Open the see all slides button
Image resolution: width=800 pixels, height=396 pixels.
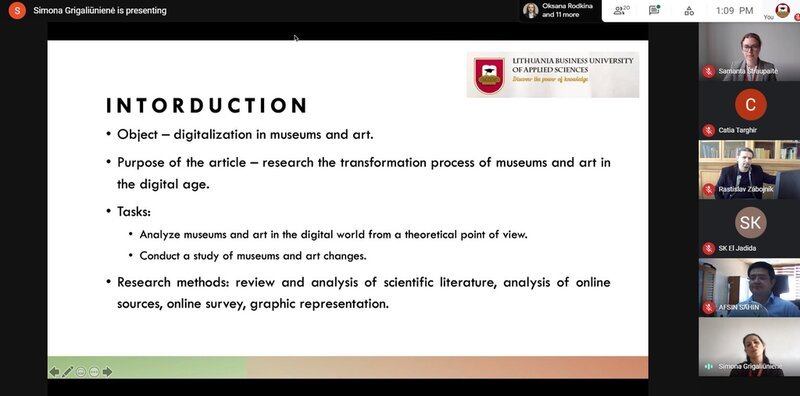click(x=81, y=372)
